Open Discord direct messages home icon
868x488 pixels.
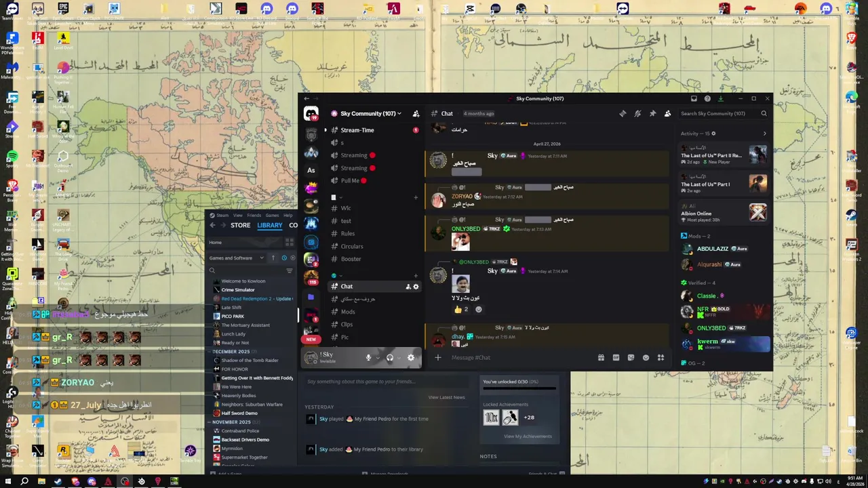coord(311,114)
